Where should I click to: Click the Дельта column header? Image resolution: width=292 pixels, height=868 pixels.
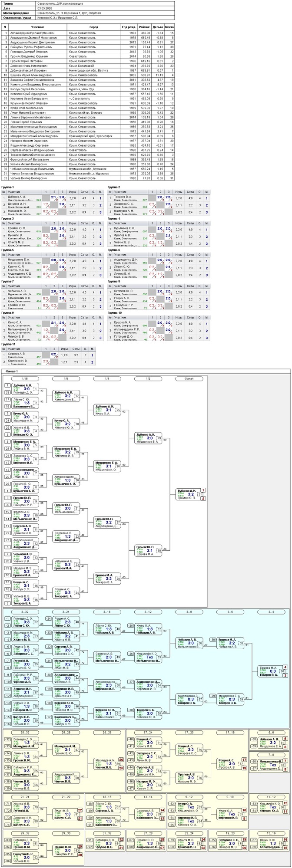tap(158, 27)
